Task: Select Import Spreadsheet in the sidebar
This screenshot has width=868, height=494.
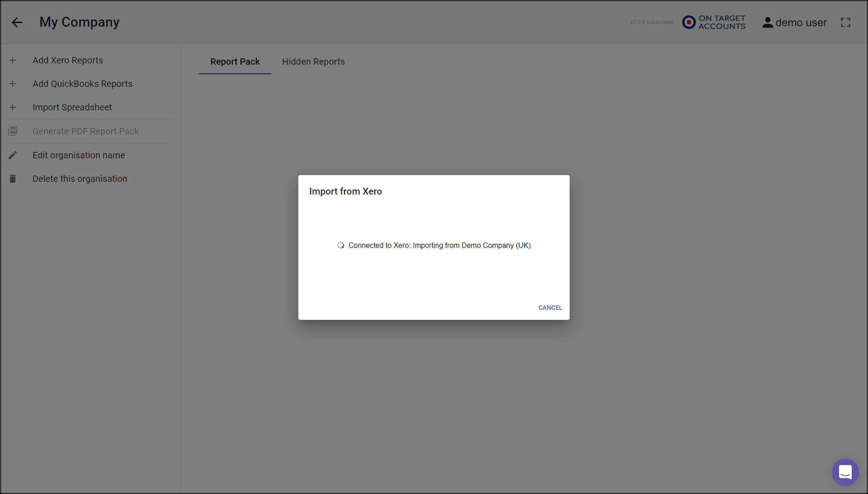Action: pyautogui.click(x=72, y=107)
